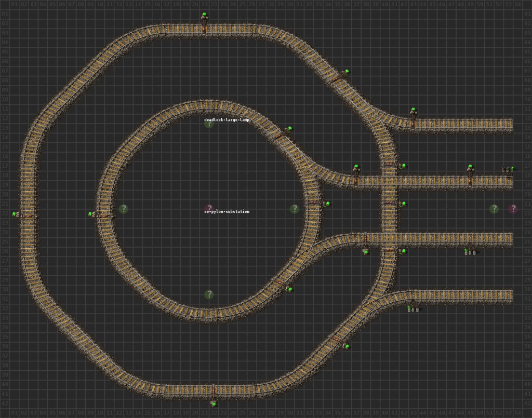
Task: Select the chain signal below where the bottom exit track begins
Action: pyautogui.click(x=413, y=308)
